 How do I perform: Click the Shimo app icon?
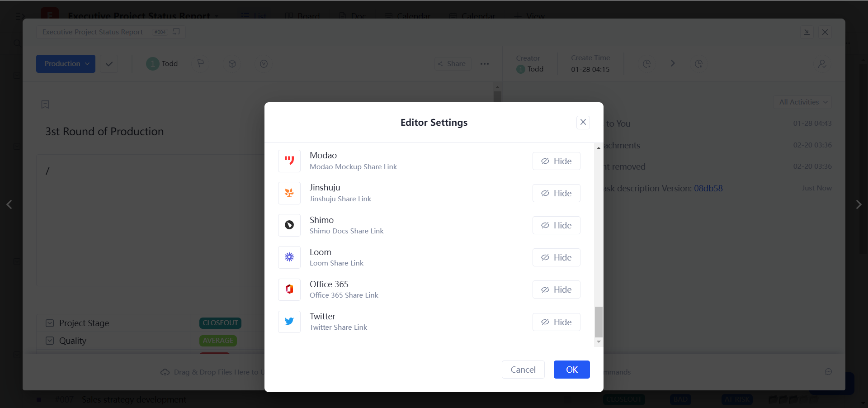(x=289, y=225)
